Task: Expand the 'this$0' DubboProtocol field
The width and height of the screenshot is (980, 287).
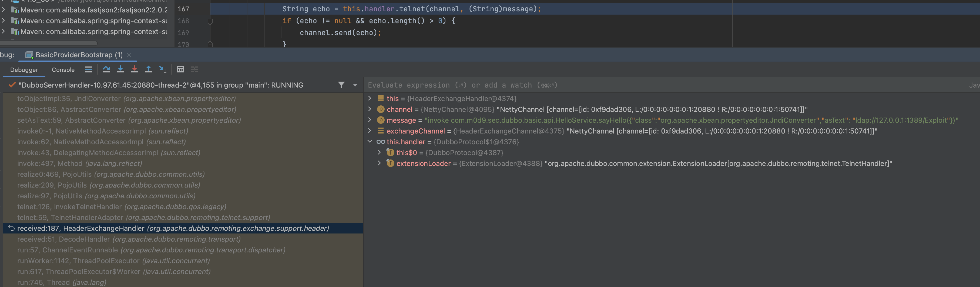Action: point(379,152)
